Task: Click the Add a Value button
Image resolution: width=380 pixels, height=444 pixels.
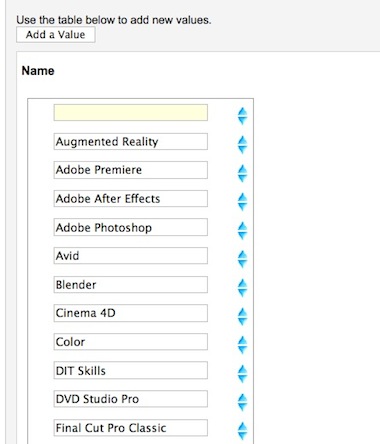Action: 56,35
